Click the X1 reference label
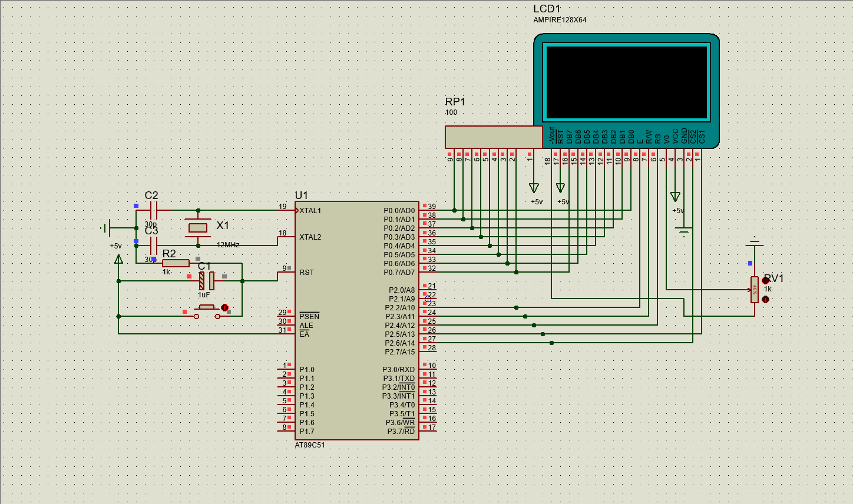This screenshot has height=504, width=853. click(x=223, y=226)
